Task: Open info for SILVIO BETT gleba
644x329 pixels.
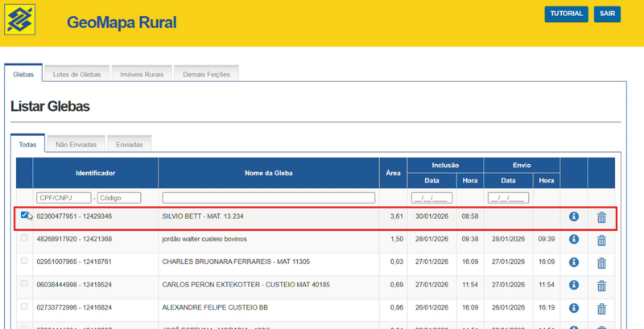Action: (574, 216)
